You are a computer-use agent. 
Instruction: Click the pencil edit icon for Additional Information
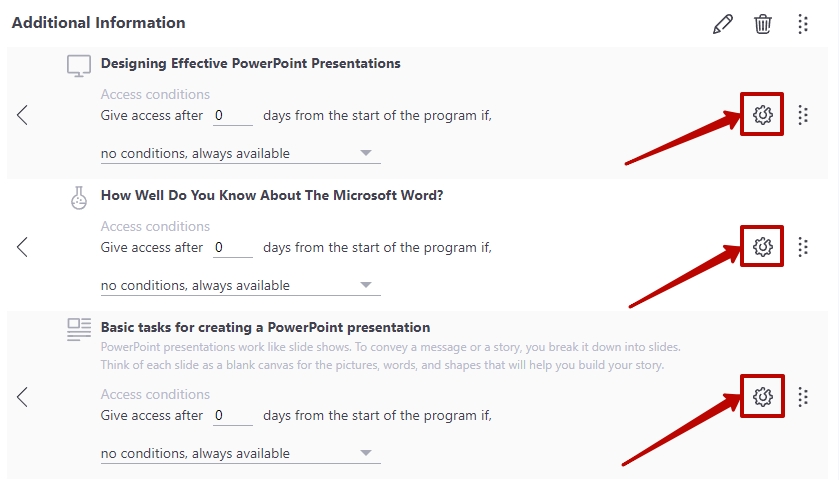click(722, 24)
